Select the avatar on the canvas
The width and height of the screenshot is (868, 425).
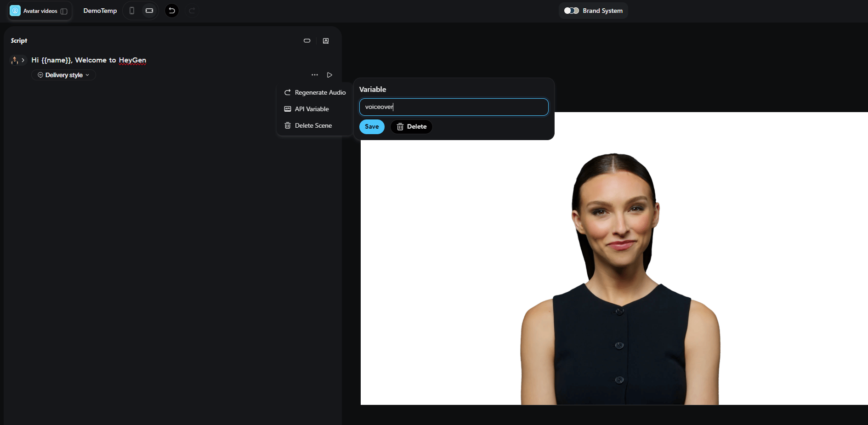pos(620,280)
